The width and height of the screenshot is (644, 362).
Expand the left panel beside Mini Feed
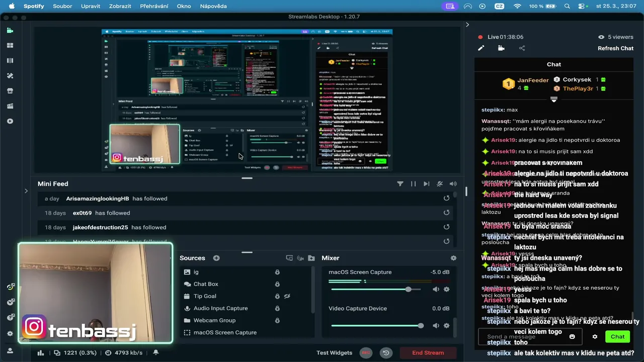[x=26, y=191]
